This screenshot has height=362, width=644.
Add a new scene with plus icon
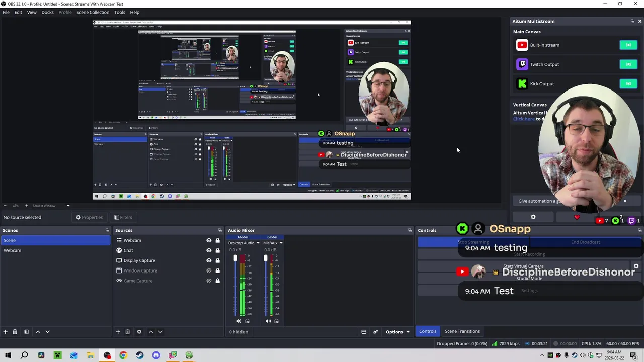pos(5,332)
